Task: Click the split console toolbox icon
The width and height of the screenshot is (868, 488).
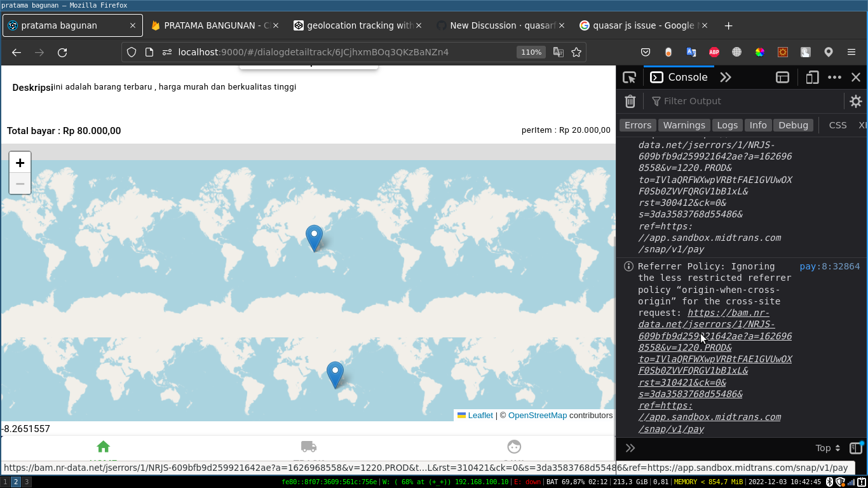Action: pyautogui.click(x=782, y=77)
